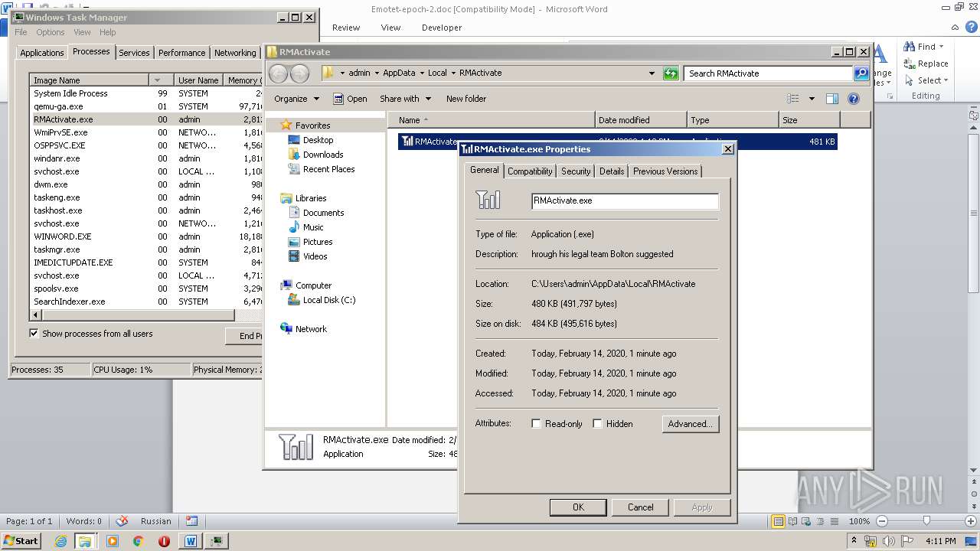Open Task Manager Options menu
The width and height of the screenshot is (980, 551).
[51, 32]
